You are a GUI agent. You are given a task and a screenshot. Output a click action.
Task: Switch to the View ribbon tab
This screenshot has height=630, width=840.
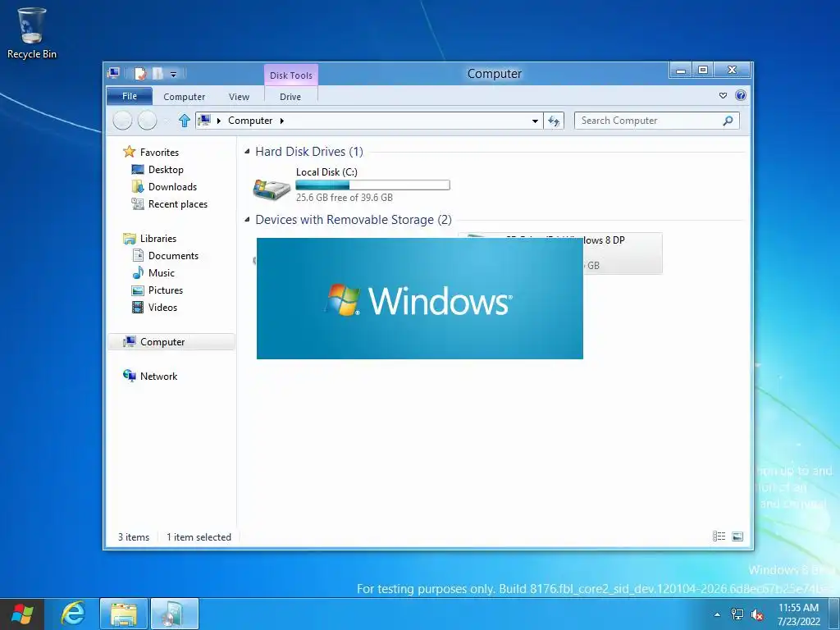coord(239,97)
